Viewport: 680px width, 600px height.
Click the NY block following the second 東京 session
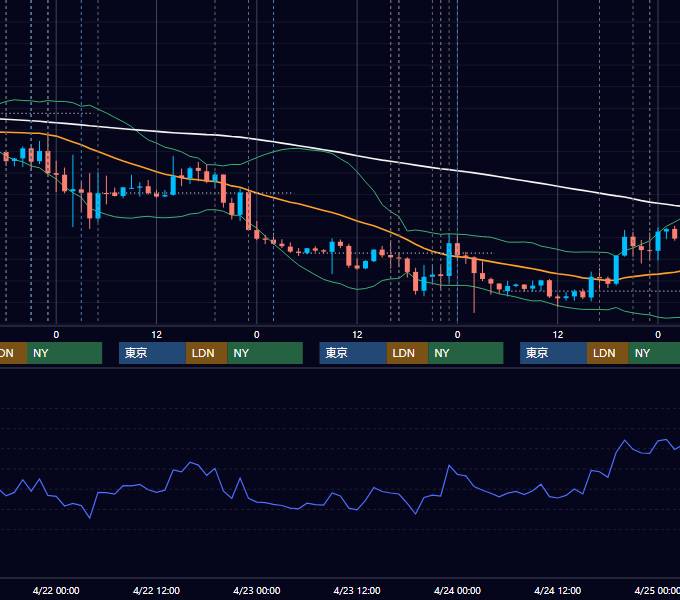(466, 353)
